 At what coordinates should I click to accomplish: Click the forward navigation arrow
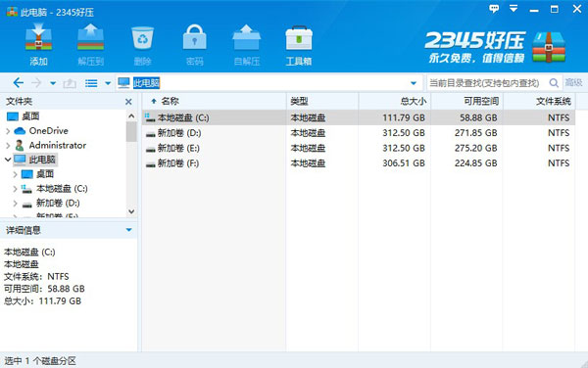click(x=36, y=83)
